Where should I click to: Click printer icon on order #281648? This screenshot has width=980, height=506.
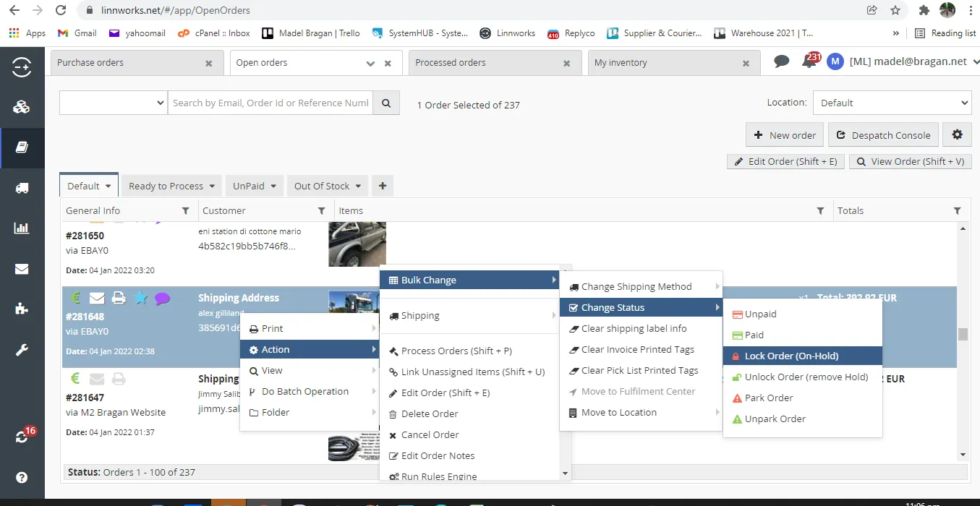pyautogui.click(x=119, y=298)
